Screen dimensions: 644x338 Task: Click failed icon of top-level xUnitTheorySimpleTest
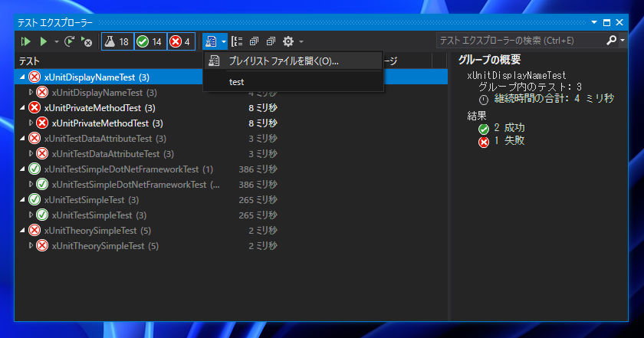pos(34,231)
